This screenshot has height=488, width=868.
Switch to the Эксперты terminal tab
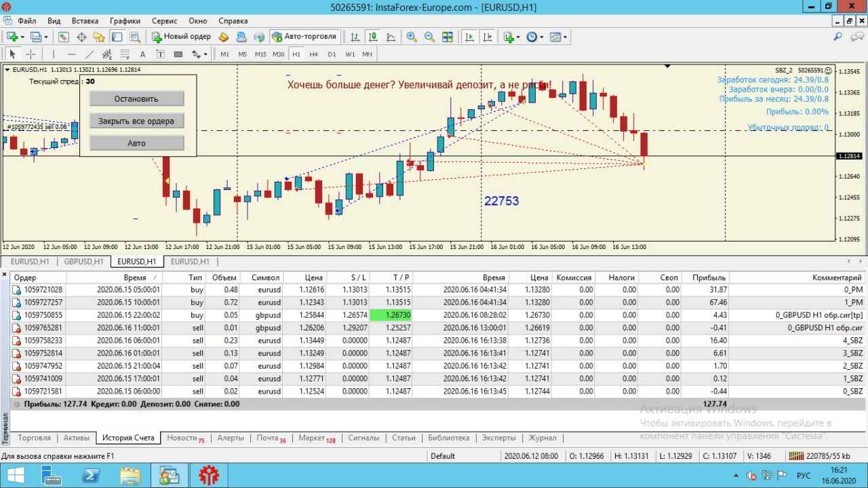499,438
